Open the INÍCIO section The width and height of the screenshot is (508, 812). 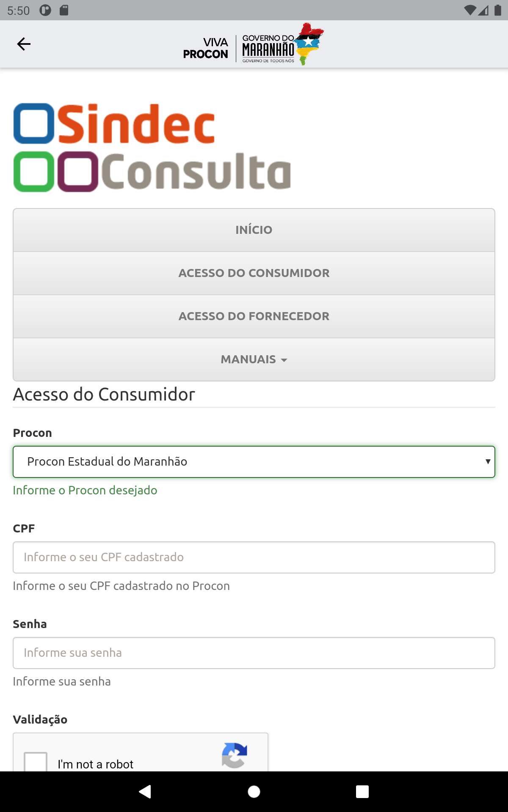click(254, 230)
